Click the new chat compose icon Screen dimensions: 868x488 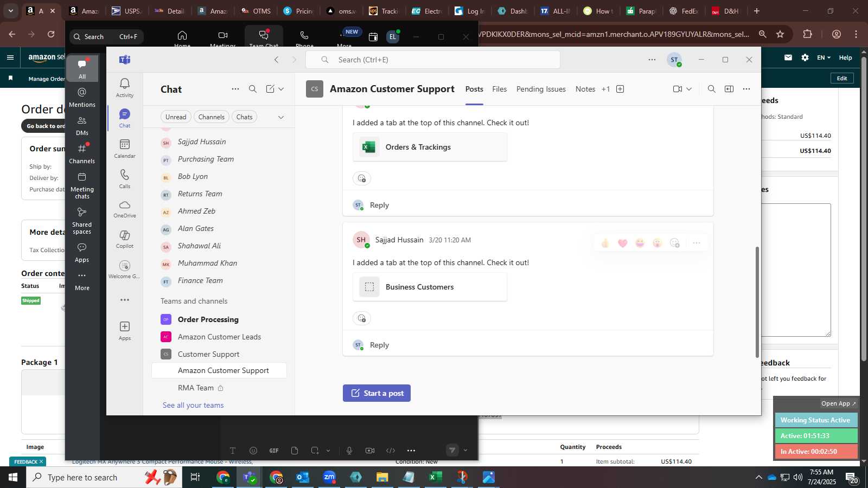[270, 89]
